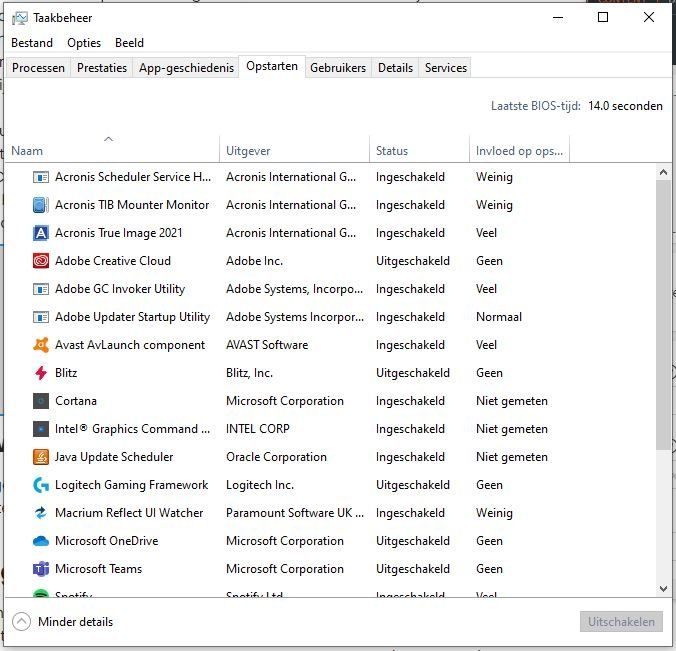The image size is (676, 651).
Task: Sort by the Uitgever column header
Action: (x=295, y=151)
